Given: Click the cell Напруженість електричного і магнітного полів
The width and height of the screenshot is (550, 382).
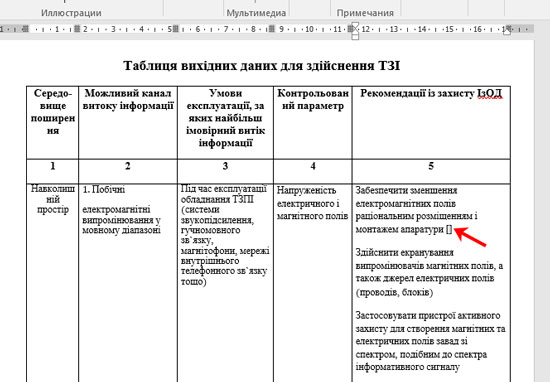Looking at the screenshot, I should coord(312,203).
